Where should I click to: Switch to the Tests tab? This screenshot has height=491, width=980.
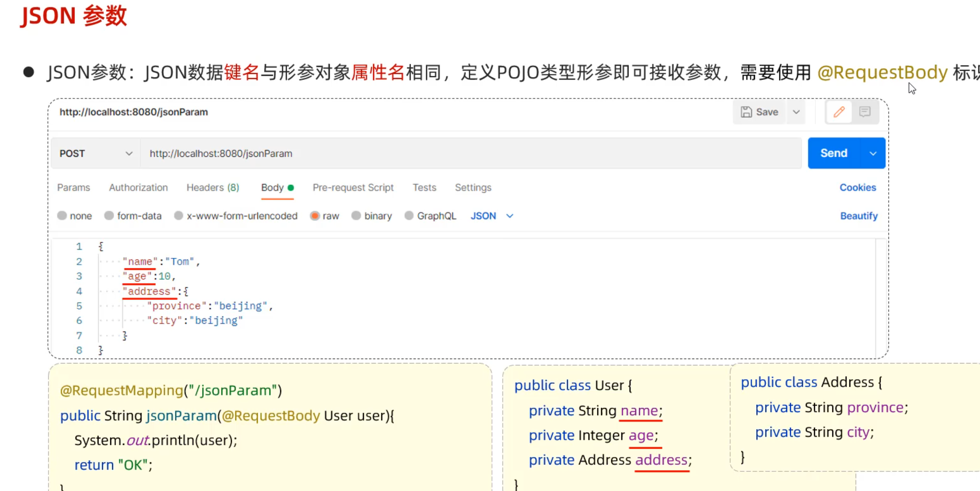[424, 187]
